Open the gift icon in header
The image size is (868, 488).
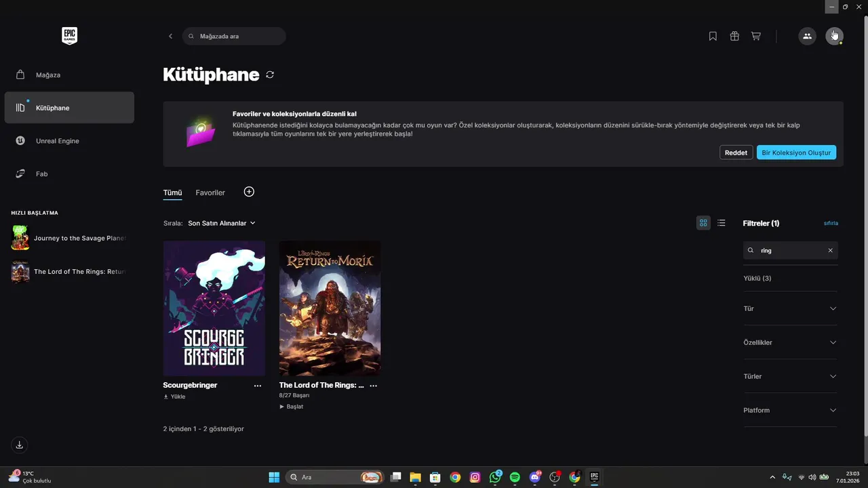[734, 36]
